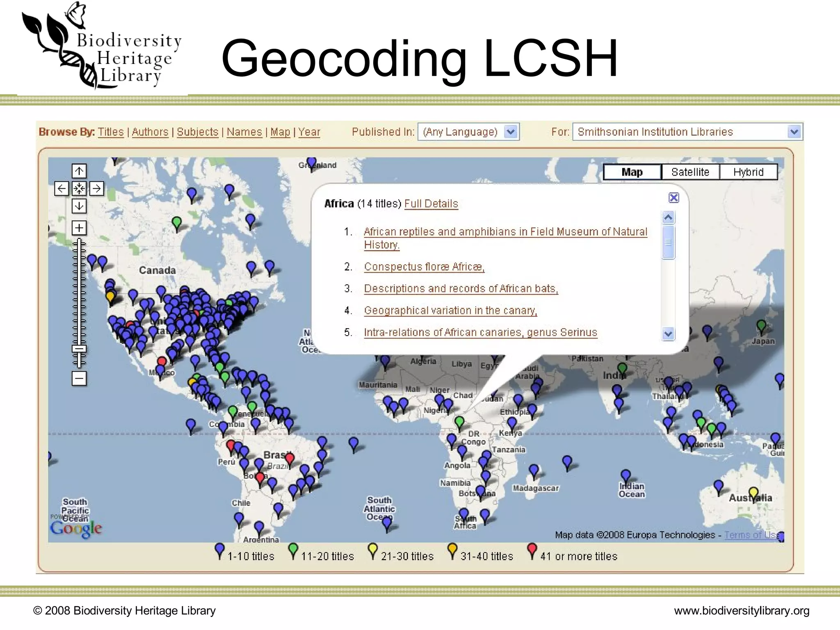Pan the map right with the arrow

(x=97, y=188)
